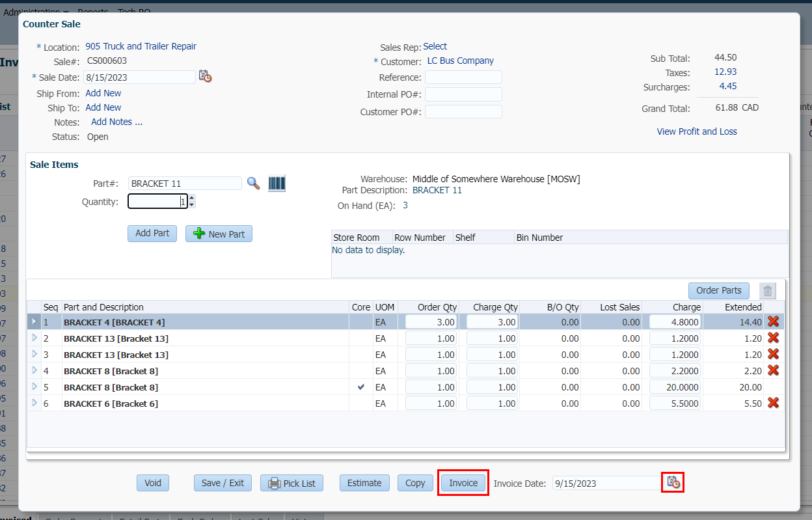Expand row Seq 3 BRACKET 13
Screen dimensions: 812x520
pyautogui.click(x=34, y=354)
